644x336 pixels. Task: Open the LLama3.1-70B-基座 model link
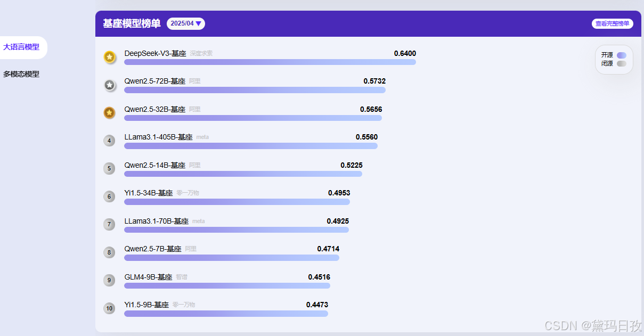[x=157, y=221]
